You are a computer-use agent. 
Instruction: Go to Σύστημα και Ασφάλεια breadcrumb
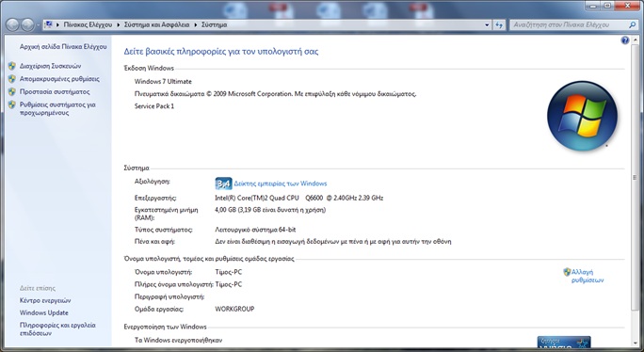157,24
